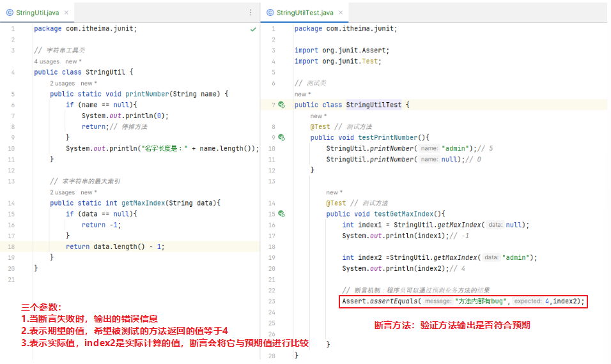Viewport: 611px width, 364px height.
Task: Click the printNumber method name in StringUtil
Action: pyautogui.click(x=147, y=94)
